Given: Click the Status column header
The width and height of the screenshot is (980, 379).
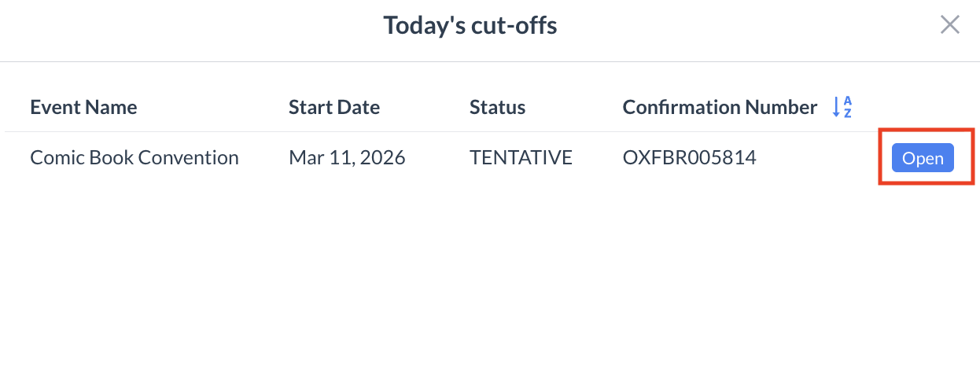Looking at the screenshot, I should [x=497, y=108].
